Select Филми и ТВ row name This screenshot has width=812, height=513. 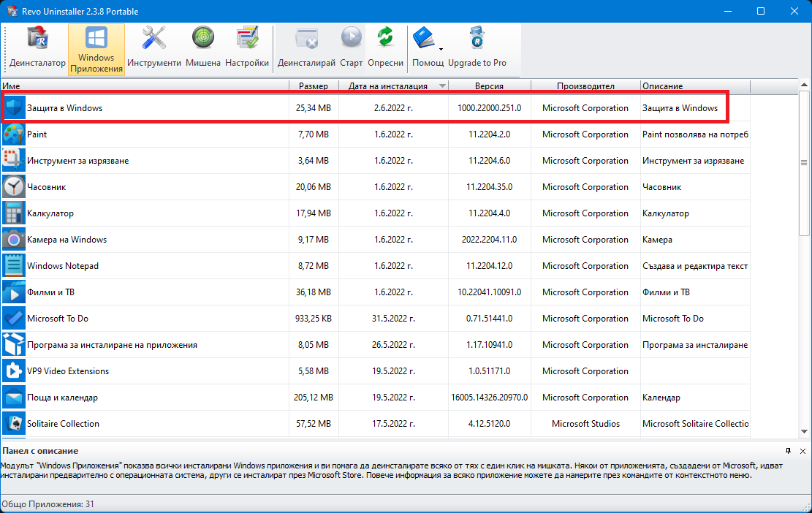[50, 292]
